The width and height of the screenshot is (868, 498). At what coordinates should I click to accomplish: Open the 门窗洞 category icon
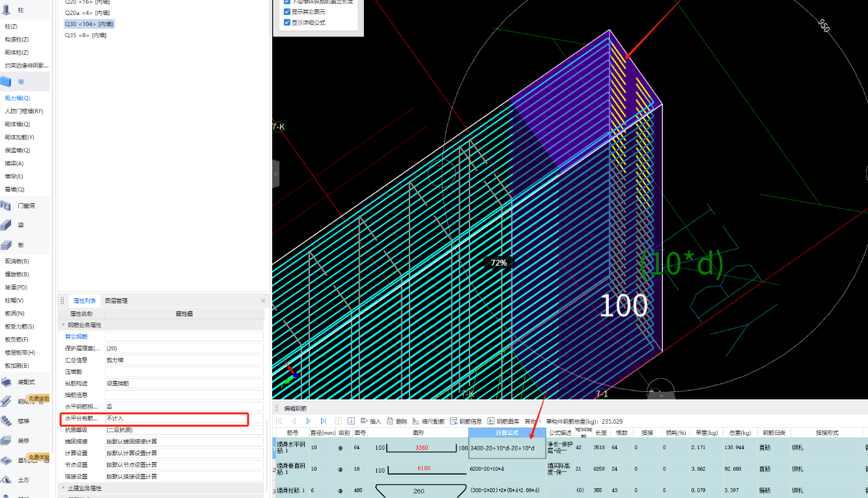(x=7, y=206)
